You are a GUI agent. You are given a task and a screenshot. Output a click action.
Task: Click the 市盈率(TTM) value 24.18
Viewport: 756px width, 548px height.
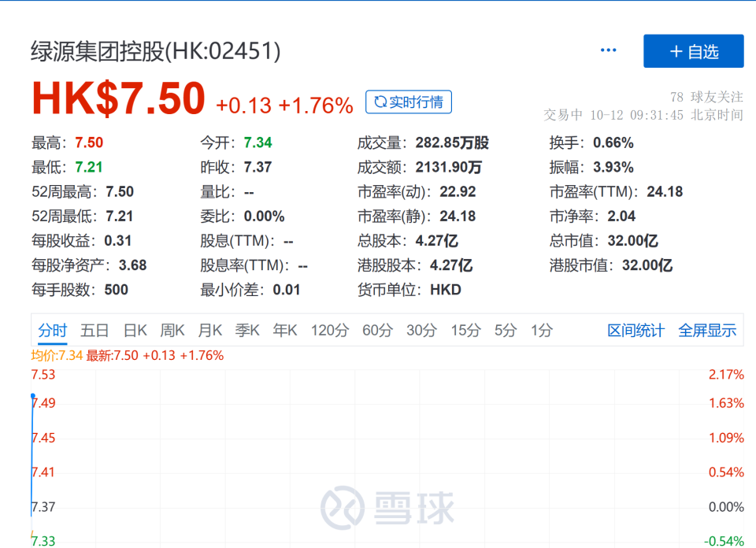click(x=665, y=192)
